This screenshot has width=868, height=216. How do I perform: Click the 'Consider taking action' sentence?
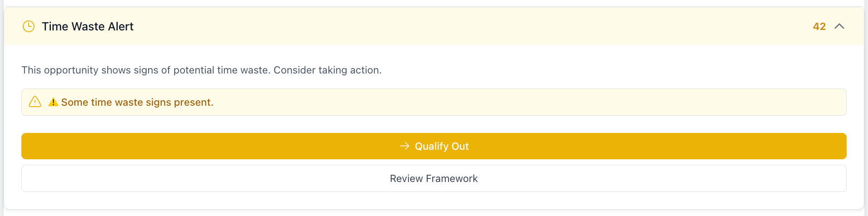point(327,70)
